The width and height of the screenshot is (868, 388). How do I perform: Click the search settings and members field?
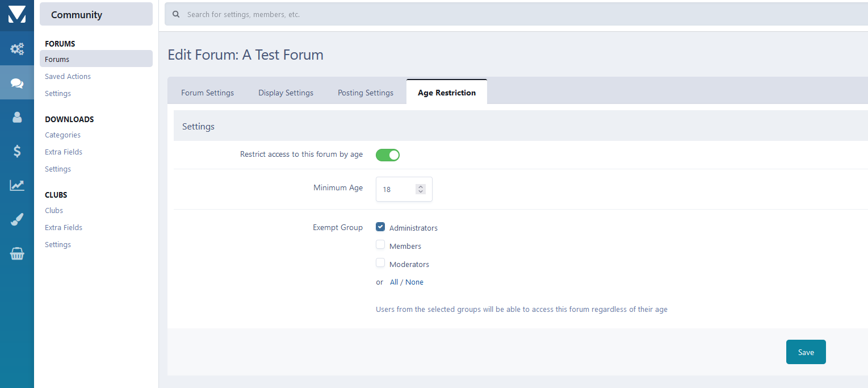(x=511, y=14)
